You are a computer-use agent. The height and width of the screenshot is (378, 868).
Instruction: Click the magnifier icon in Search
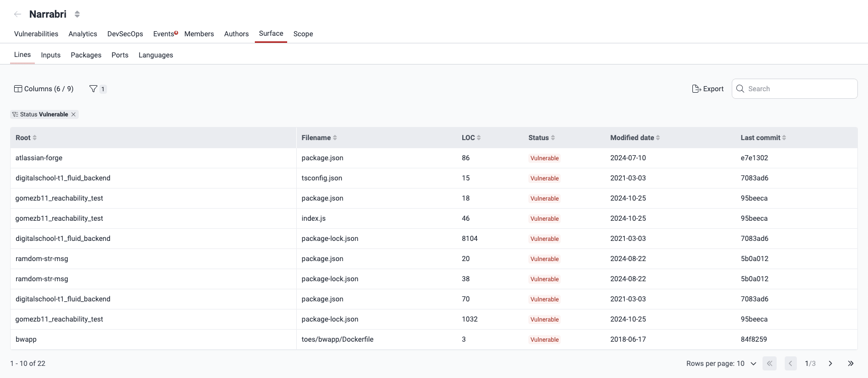tap(740, 89)
